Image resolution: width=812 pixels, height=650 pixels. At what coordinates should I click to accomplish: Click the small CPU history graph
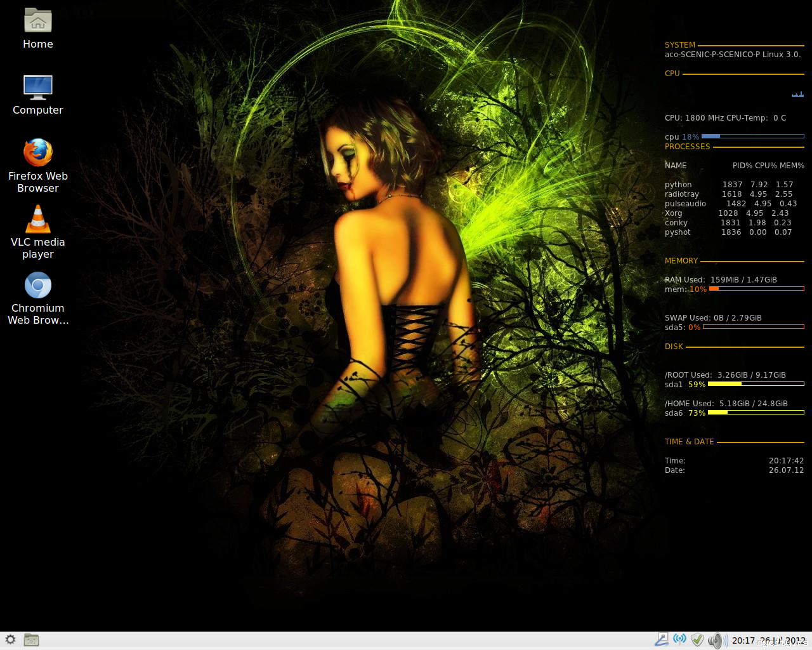click(x=797, y=95)
